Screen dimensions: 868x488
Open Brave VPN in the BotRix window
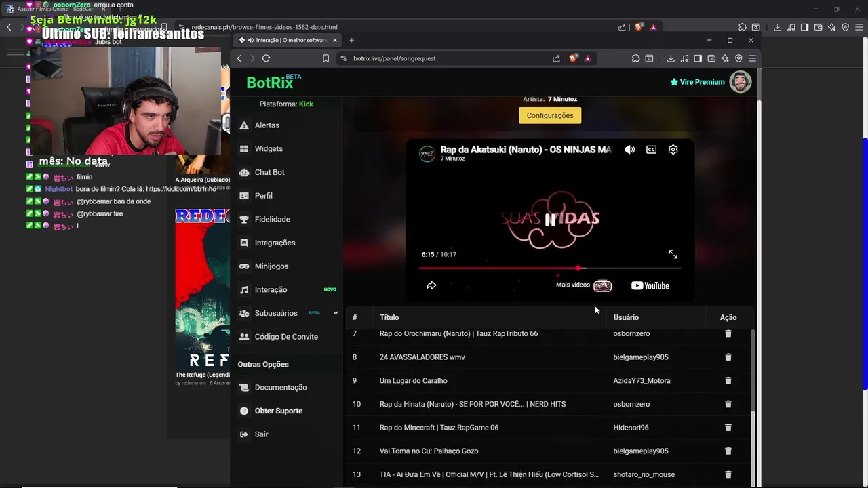[x=738, y=58]
